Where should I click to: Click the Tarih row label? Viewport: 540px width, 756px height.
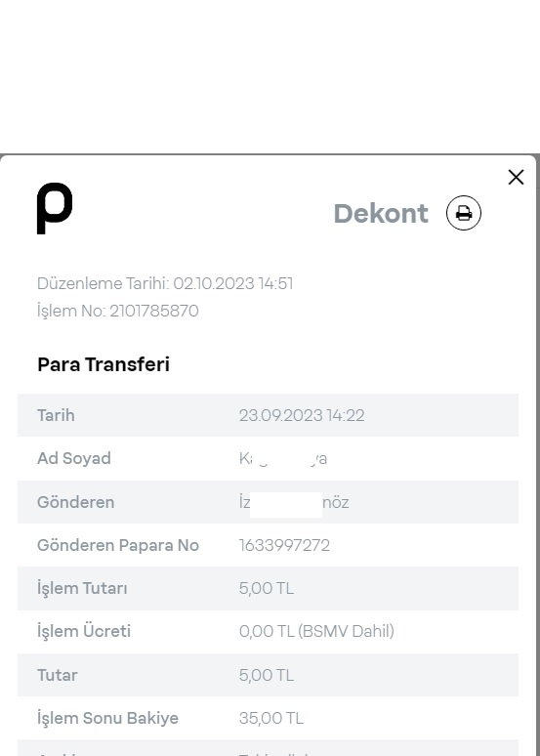click(56, 415)
